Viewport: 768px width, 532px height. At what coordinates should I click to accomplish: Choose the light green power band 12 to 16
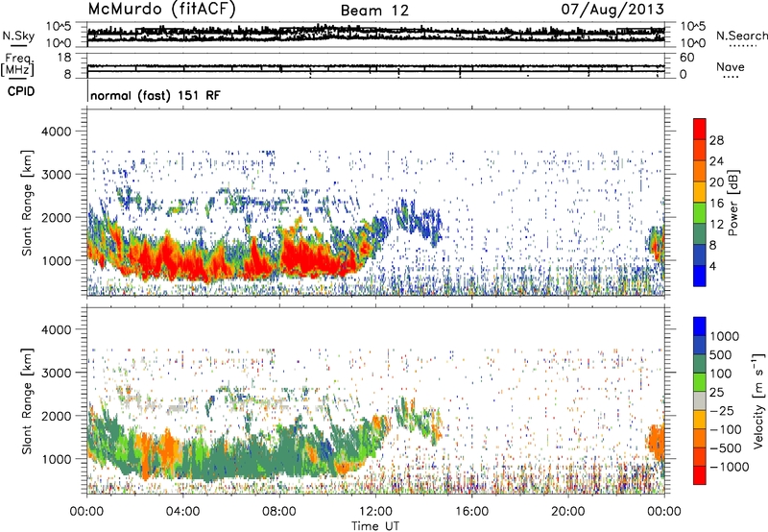[x=700, y=213]
